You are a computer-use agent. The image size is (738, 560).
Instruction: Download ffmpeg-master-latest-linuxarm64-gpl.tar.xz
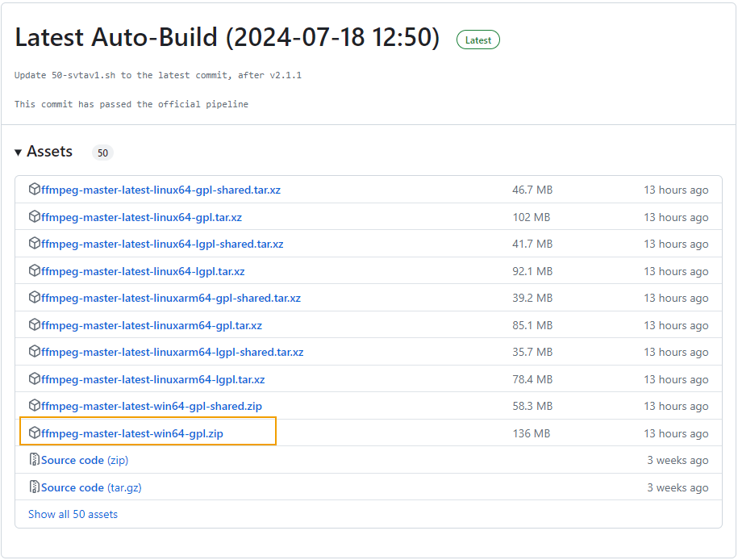pos(152,325)
